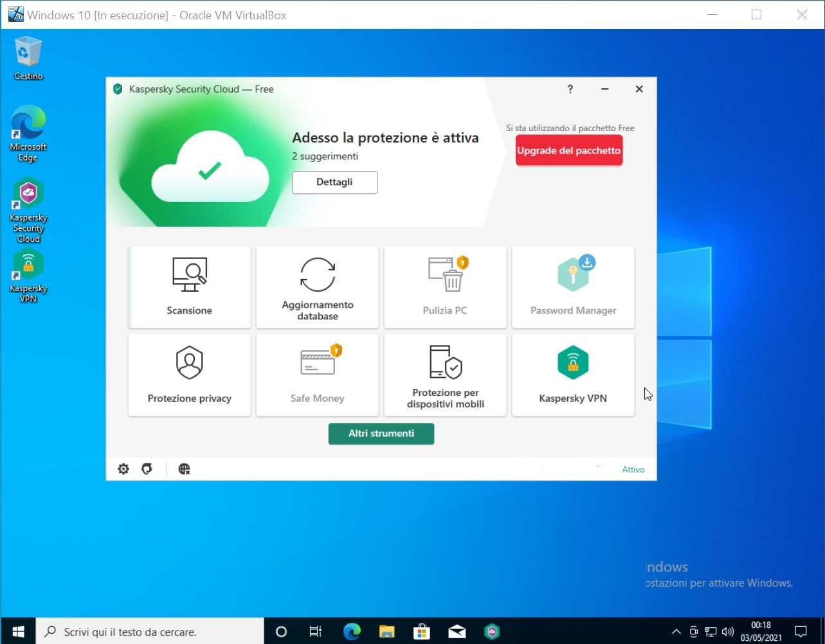Open Edge from the taskbar
This screenshot has width=825, height=644.
click(x=352, y=631)
